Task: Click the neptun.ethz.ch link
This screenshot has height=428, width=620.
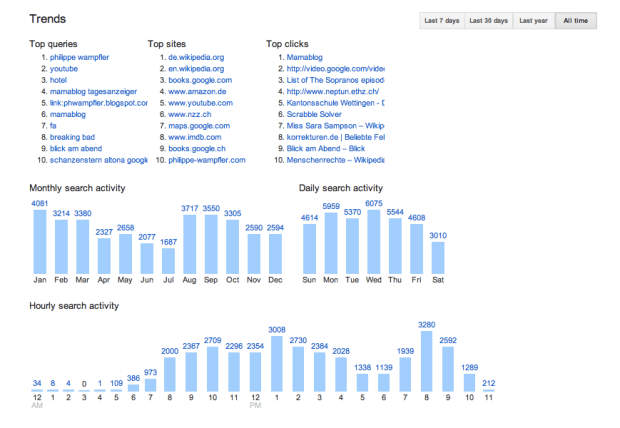Action: click(333, 92)
